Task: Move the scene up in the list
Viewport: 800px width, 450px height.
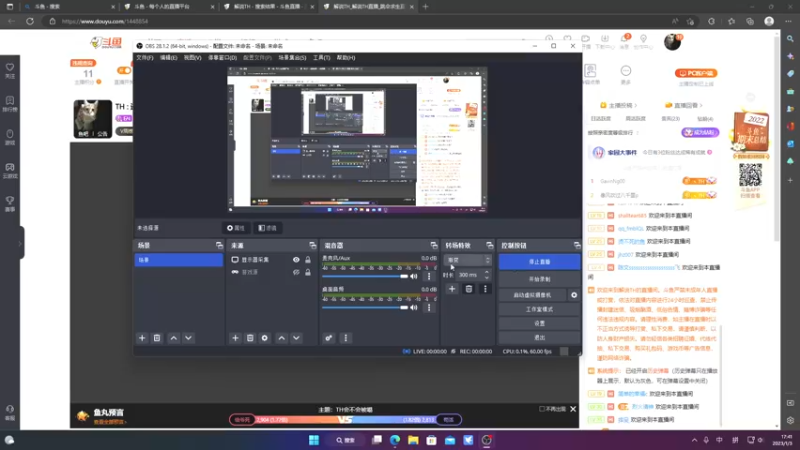Action: coord(173,338)
